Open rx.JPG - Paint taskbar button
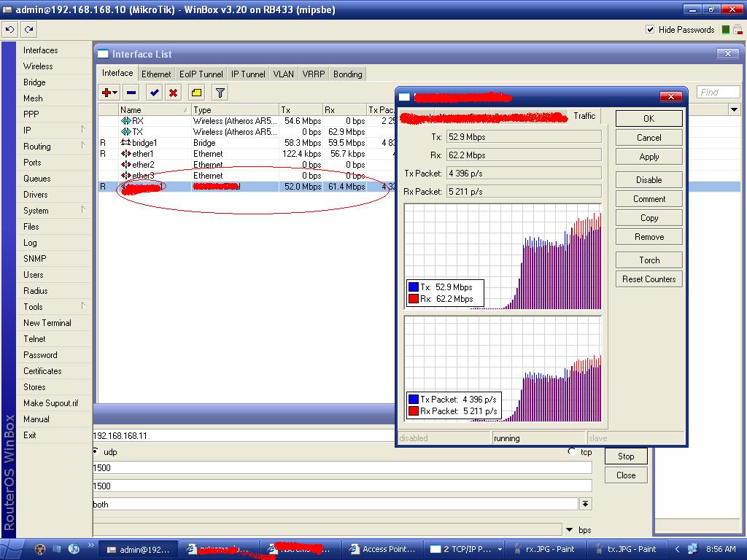Image resolution: width=747 pixels, height=560 pixels. 544,549
